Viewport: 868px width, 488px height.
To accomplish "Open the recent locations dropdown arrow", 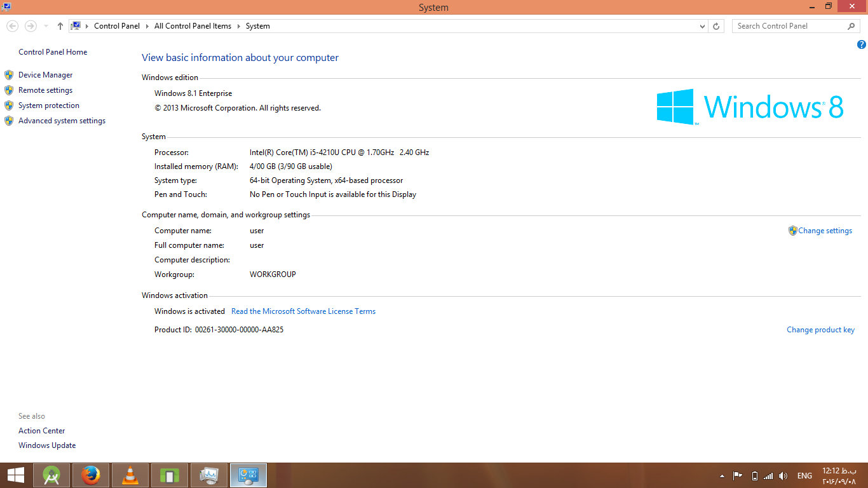I will point(46,26).
